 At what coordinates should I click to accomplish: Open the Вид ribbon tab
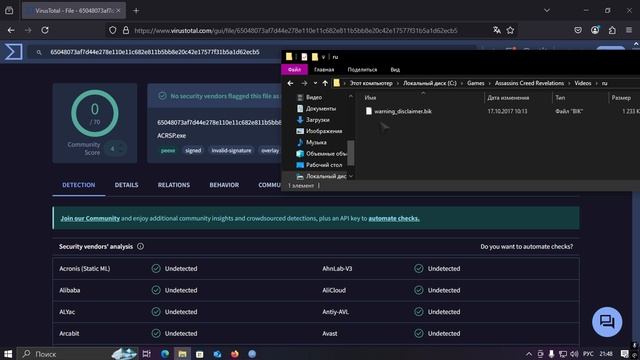pyautogui.click(x=395, y=69)
